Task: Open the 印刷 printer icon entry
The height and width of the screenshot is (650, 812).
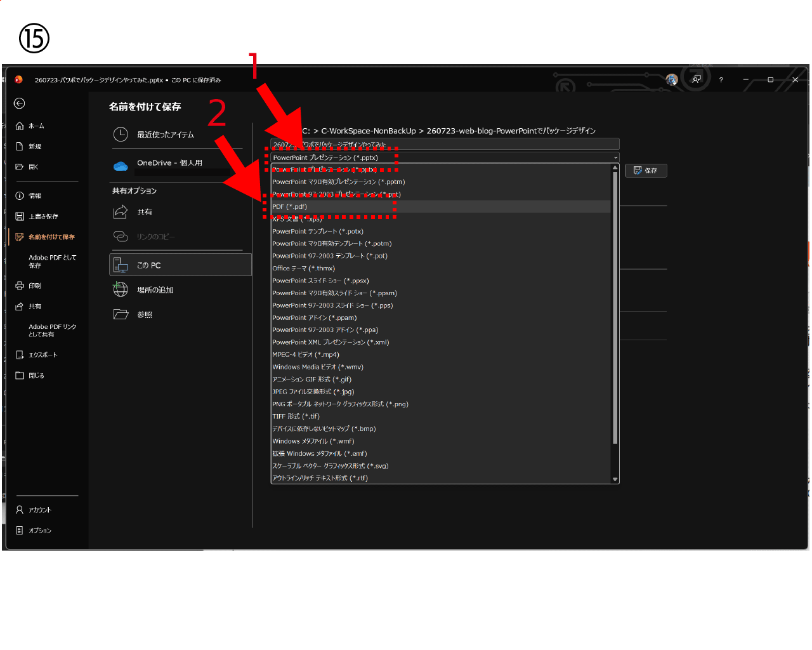Action: click(x=20, y=286)
